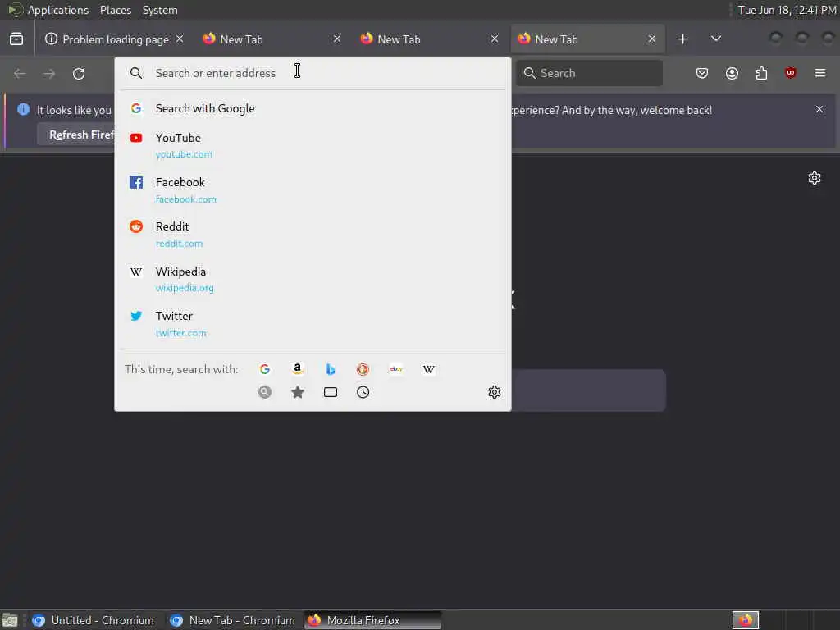840x630 pixels.
Task: Open new tab page personalize gear
Action: pos(815,178)
